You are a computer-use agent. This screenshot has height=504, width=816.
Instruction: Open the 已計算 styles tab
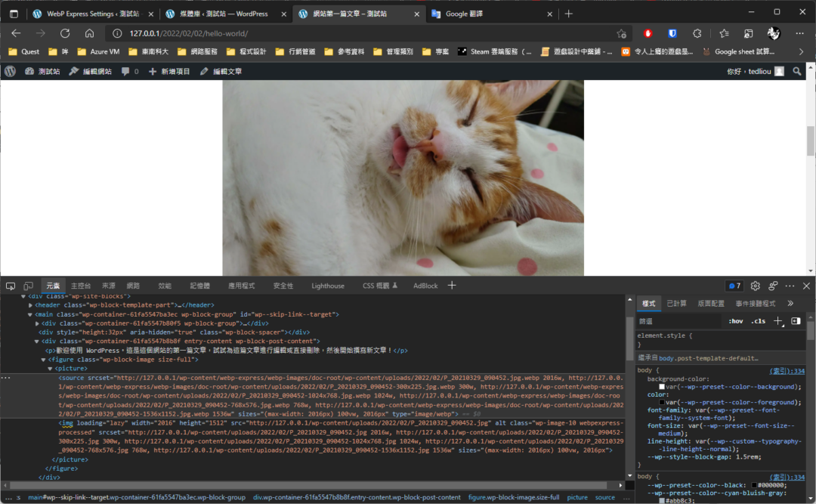[676, 304]
